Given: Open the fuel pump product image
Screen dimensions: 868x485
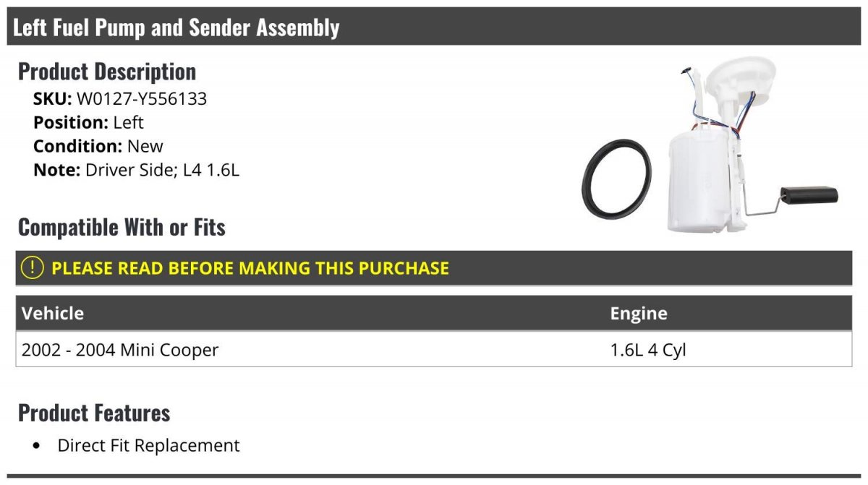Looking at the screenshot, I should [x=710, y=146].
